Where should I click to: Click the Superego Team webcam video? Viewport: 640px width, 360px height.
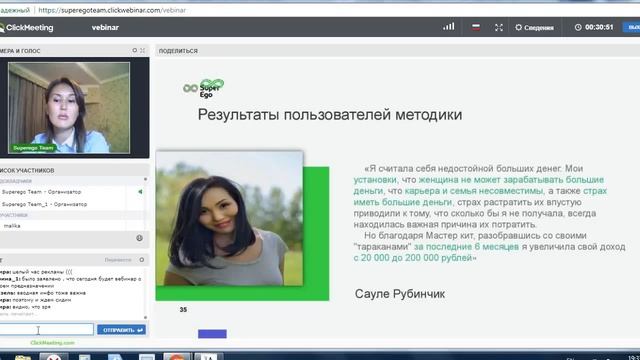point(69,108)
